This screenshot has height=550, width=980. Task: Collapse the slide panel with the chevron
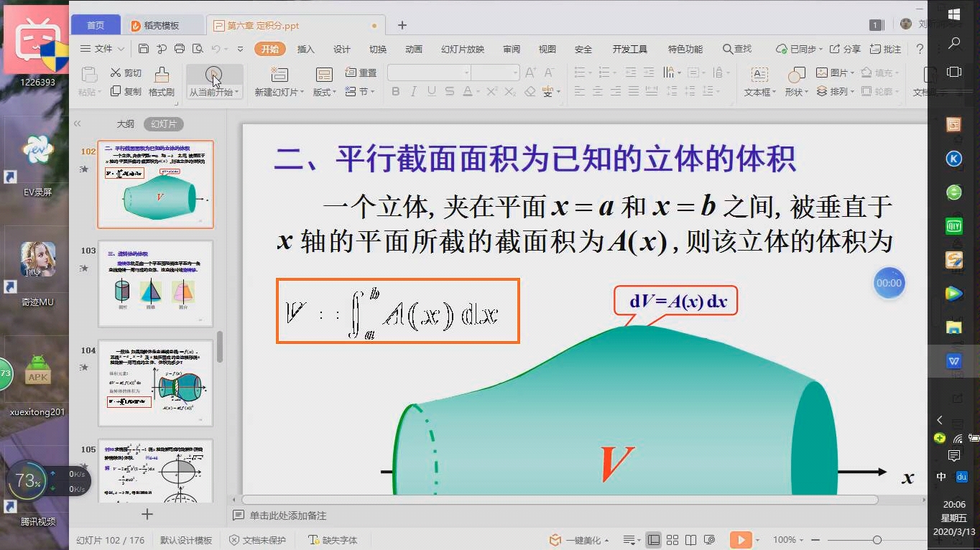(x=76, y=123)
